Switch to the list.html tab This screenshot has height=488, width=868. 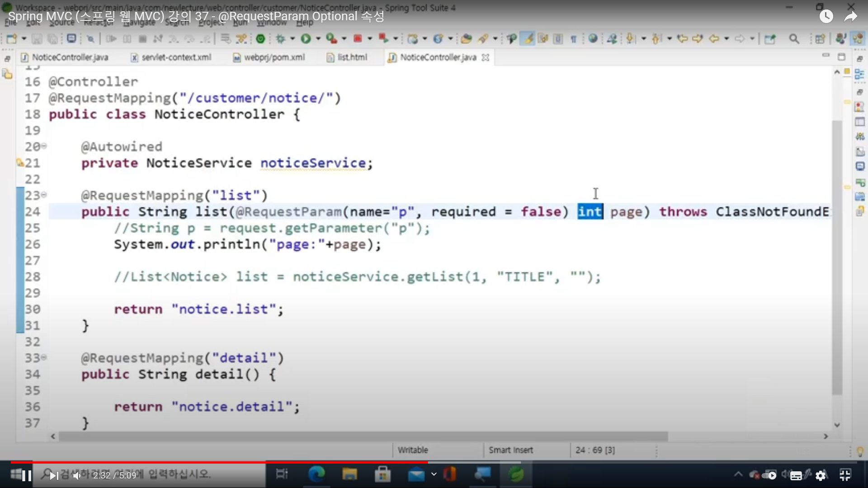tap(347, 57)
